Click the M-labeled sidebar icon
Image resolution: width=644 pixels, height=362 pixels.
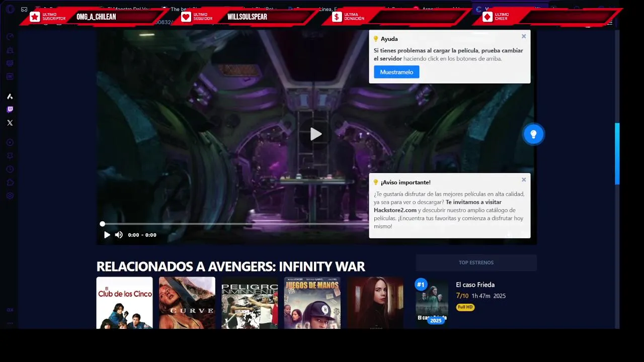tap(10, 76)
